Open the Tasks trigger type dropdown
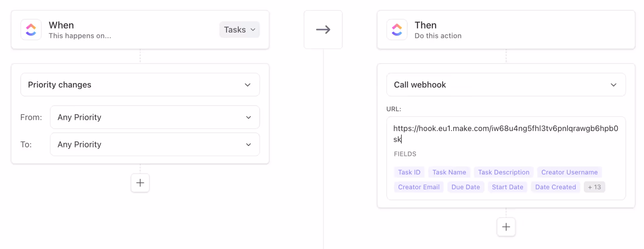Viewport: 644px width, 249px height. pyautogui.click(x=239, y=30)
